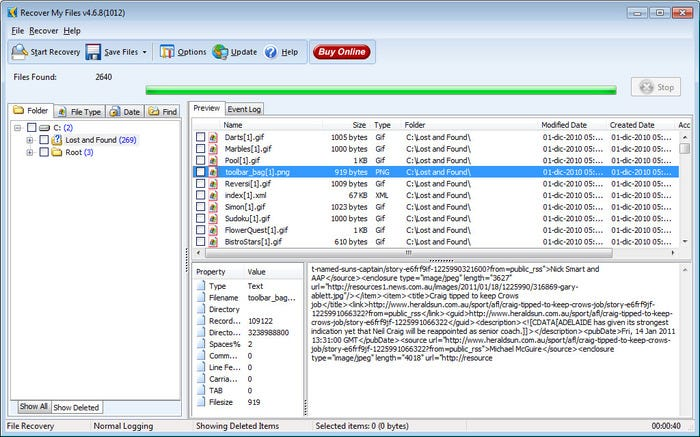Switch to the Event Log tab
Image resolution: width=700 pixels, height=437 pixels.
coord(244,108)
